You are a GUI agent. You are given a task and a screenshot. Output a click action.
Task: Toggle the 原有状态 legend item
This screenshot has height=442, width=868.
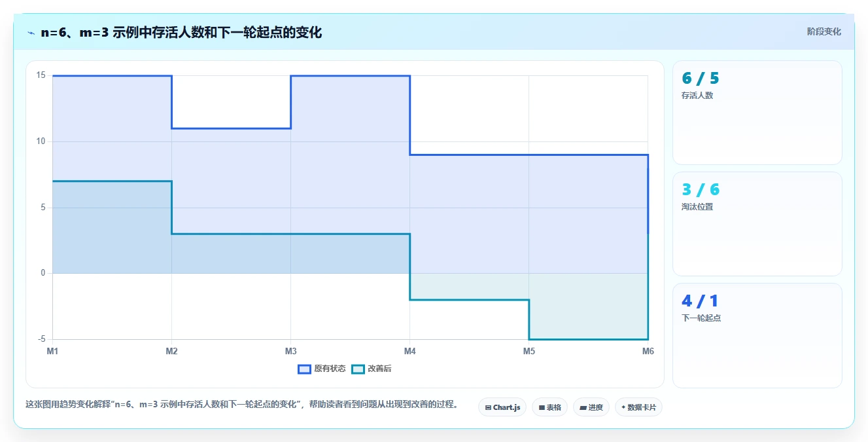322,369
